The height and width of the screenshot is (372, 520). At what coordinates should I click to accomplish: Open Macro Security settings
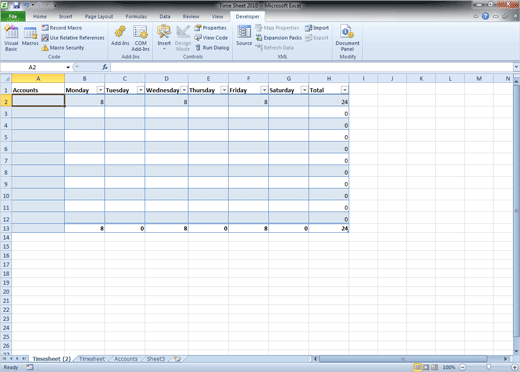[x=63, y=48]
